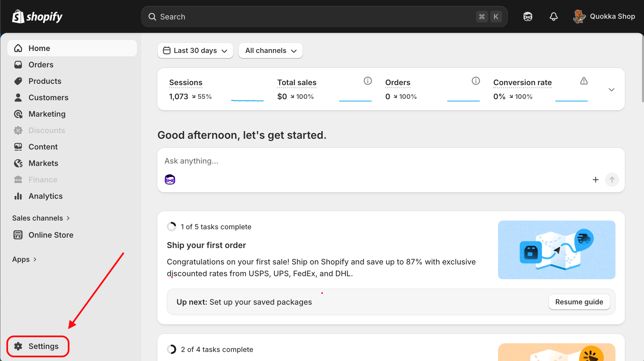
Task: Click the Customers person icon
Action: pyautogui.click(x=18, y=98)
